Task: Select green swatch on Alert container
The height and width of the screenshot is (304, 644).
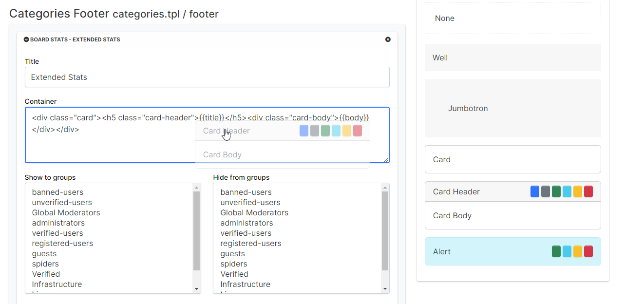Action: click(x=556, y=251)
